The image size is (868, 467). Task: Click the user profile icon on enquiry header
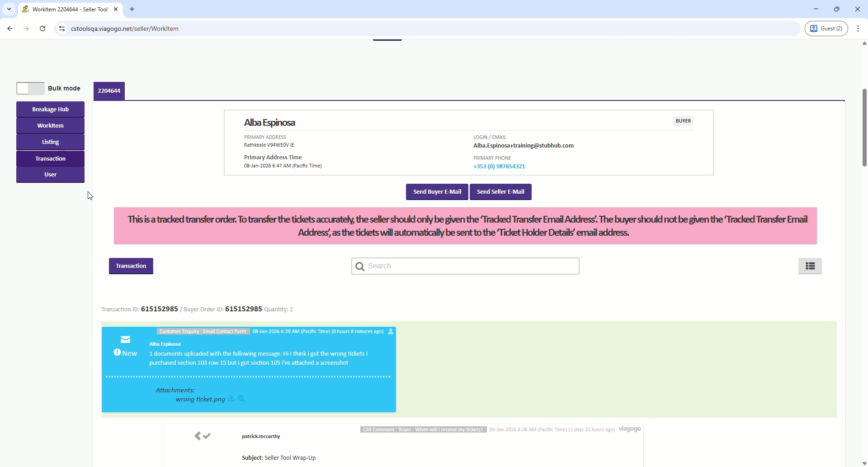pos(392,332)
